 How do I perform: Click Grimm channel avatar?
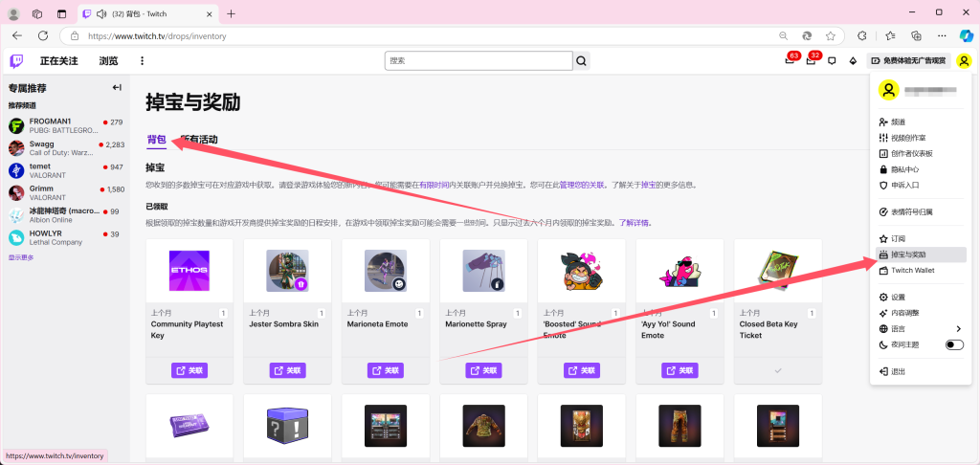point(16,192)
